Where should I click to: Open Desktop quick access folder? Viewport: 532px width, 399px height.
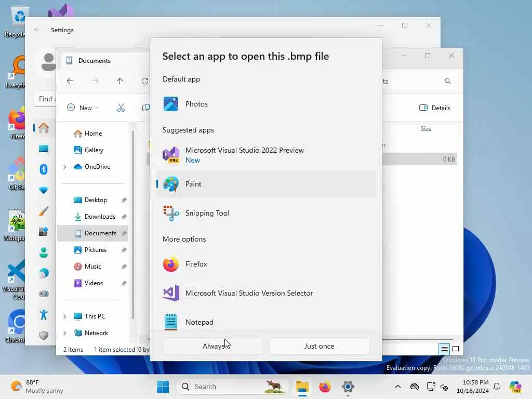(x=90, y=200)
